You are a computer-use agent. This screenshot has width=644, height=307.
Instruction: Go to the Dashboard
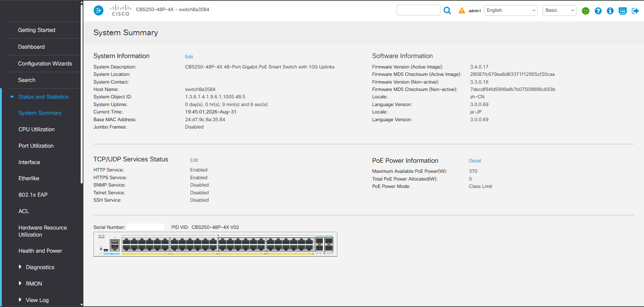[x=31, y=47]
